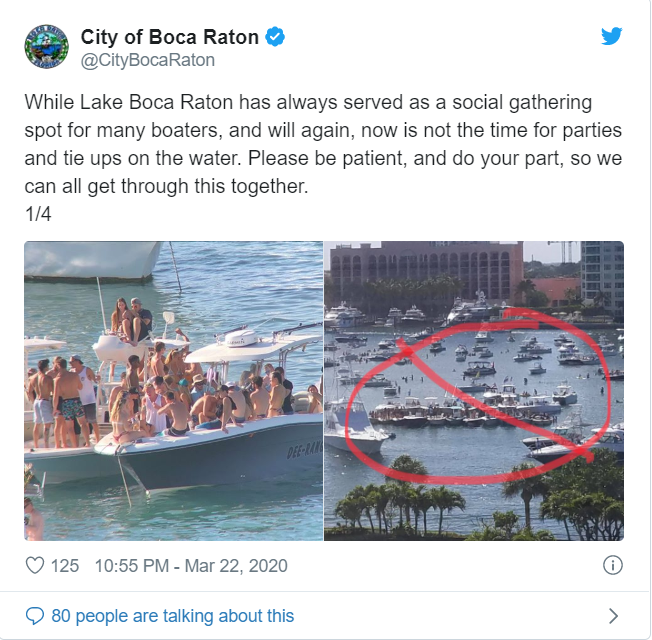
Task: Click the speech bubble reply icon
Action: pyautogui.click(x=35, y=616)
